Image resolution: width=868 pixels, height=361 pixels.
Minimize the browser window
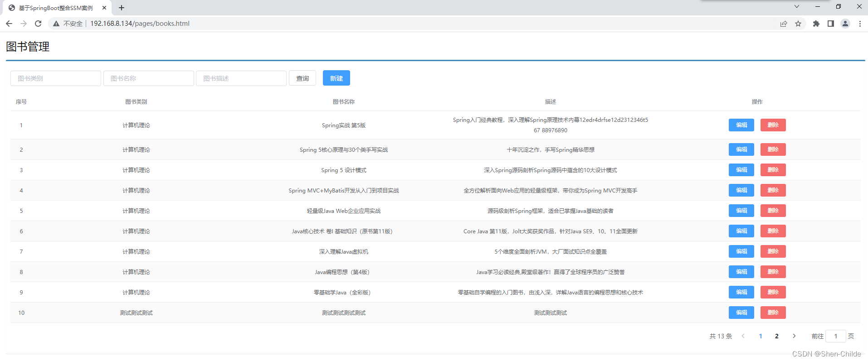click(x=818, y=6)
